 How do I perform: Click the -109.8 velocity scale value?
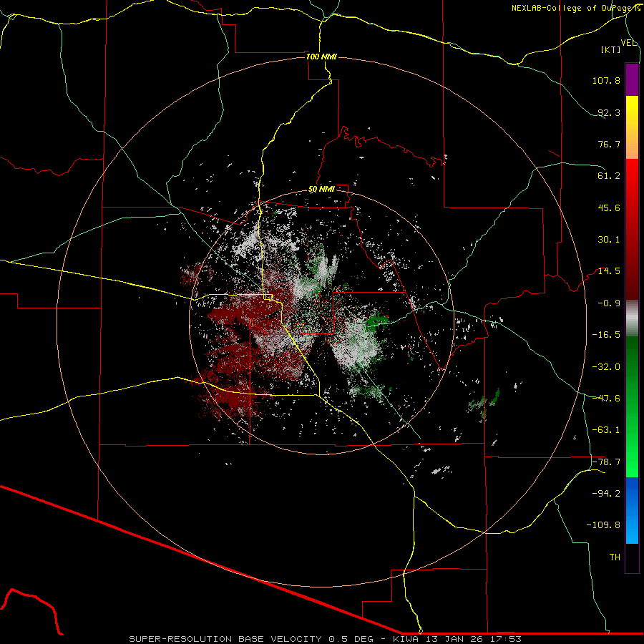[x=603, y=525]
